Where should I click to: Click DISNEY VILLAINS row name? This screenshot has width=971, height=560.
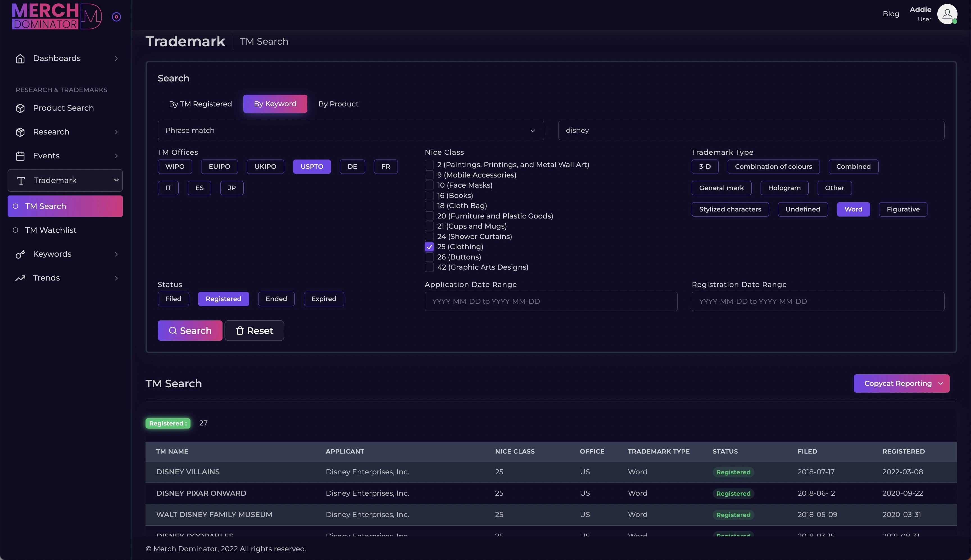(188, 472)
